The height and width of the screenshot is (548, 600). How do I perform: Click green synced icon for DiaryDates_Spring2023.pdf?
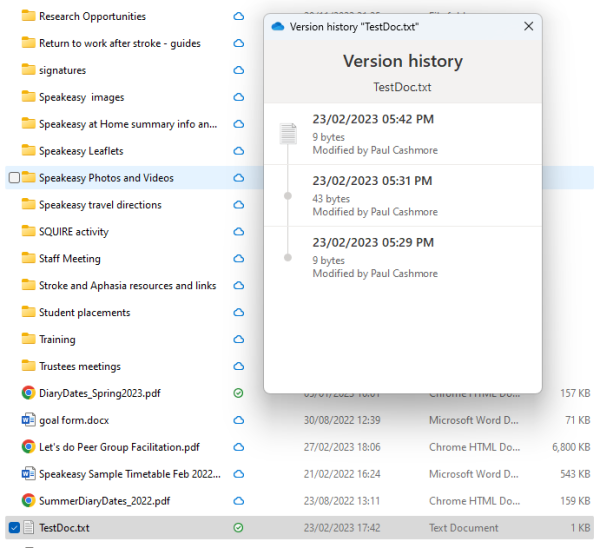(238, 393)
